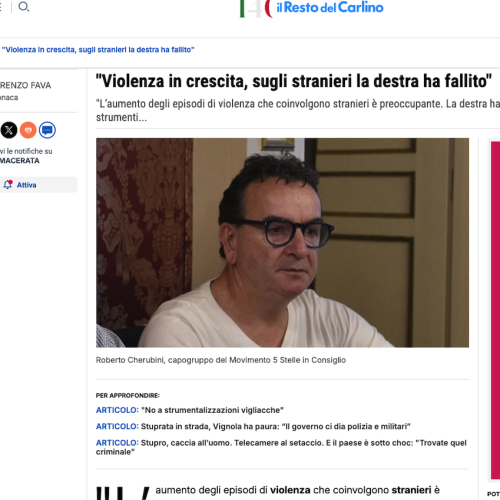Screen dimensions: 500x500
Task: Click the Italian flag anniversary emblem
Action: tap(256, 8)
